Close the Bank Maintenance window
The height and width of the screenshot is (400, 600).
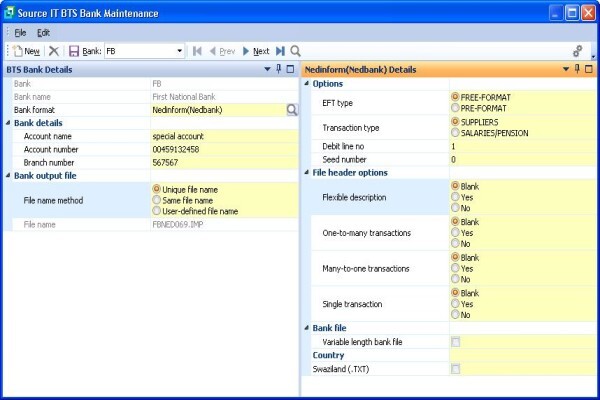point(589,13)
